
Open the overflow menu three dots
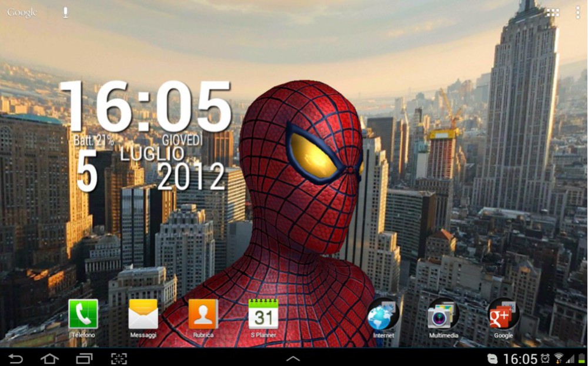pos(577,12)
